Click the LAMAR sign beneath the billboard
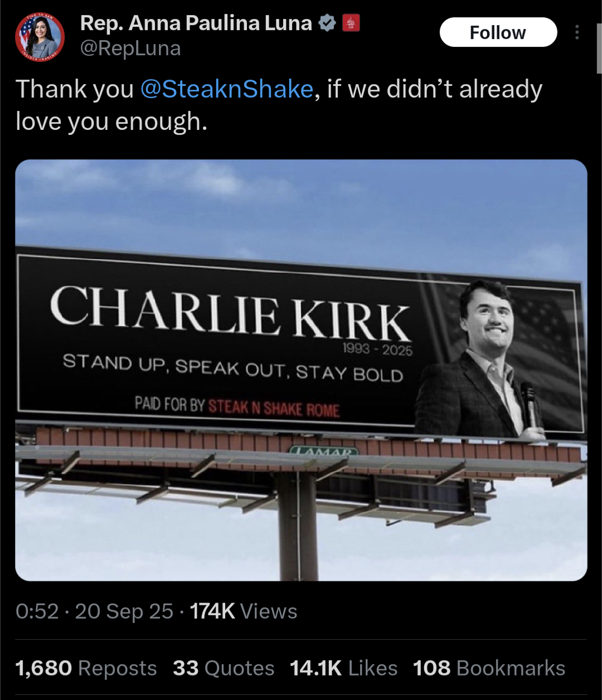 323,451
